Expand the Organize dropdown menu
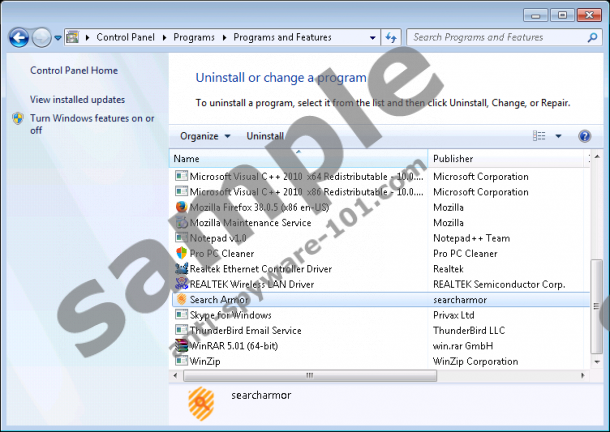 click(x=205, y=136)
